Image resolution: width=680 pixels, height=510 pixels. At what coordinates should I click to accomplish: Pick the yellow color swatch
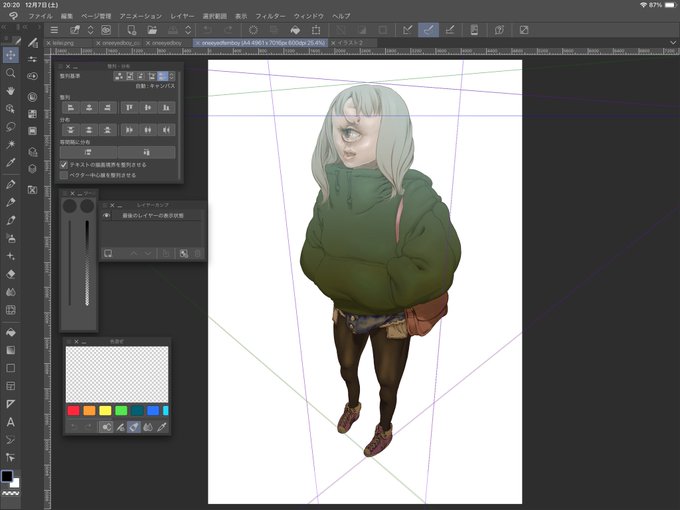(105, 410)
